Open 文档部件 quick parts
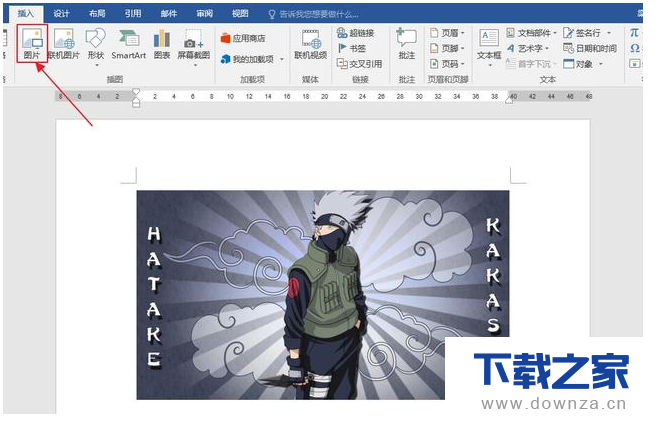Viewport: 655px width, 422px height. (531, 33)
